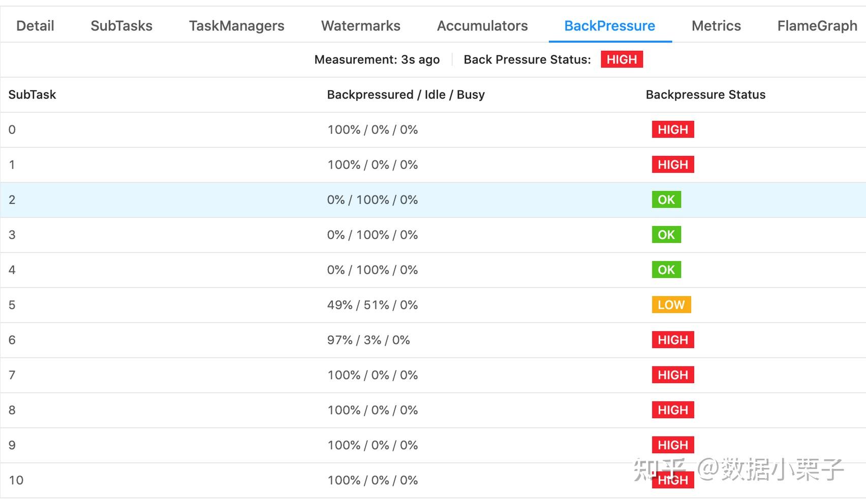View the Metrics tab

click(716, 26)
